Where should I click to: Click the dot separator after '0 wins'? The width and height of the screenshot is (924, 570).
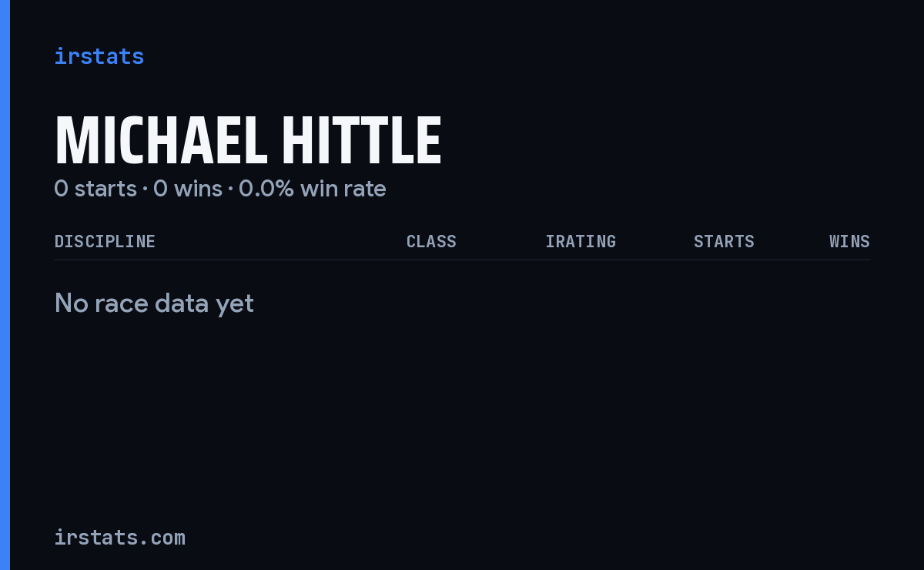pos(230,189)
